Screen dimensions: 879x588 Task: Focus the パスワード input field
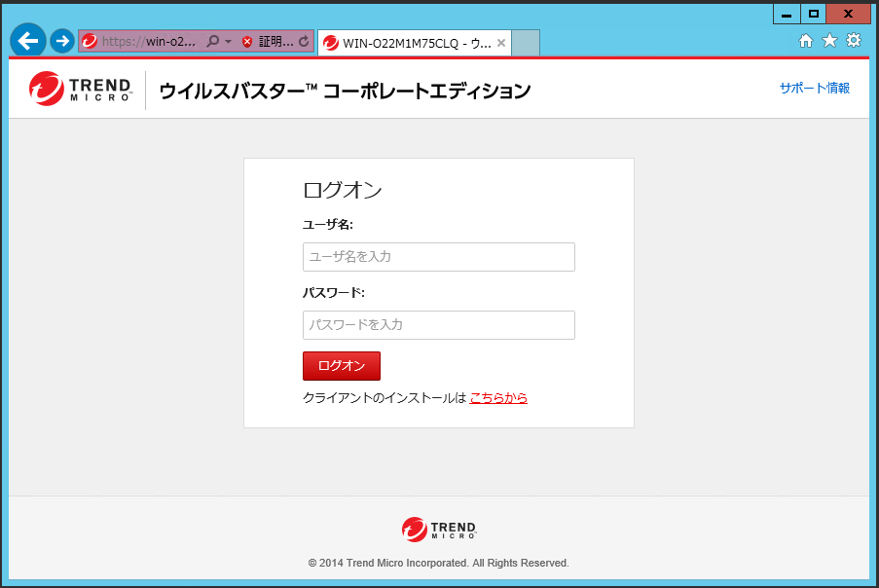coord(439,325)
